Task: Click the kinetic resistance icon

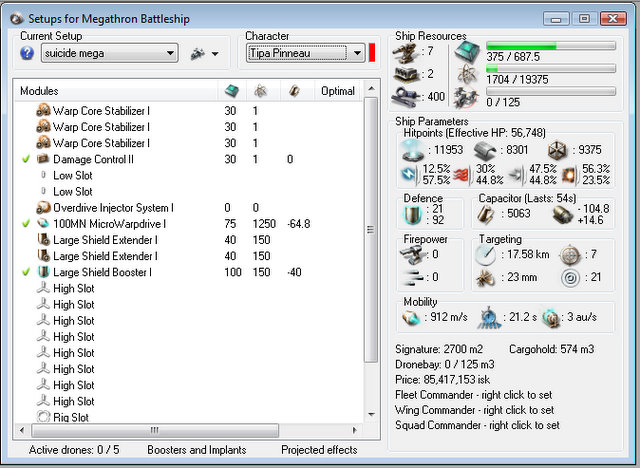Action: click(x=516, y=175)
